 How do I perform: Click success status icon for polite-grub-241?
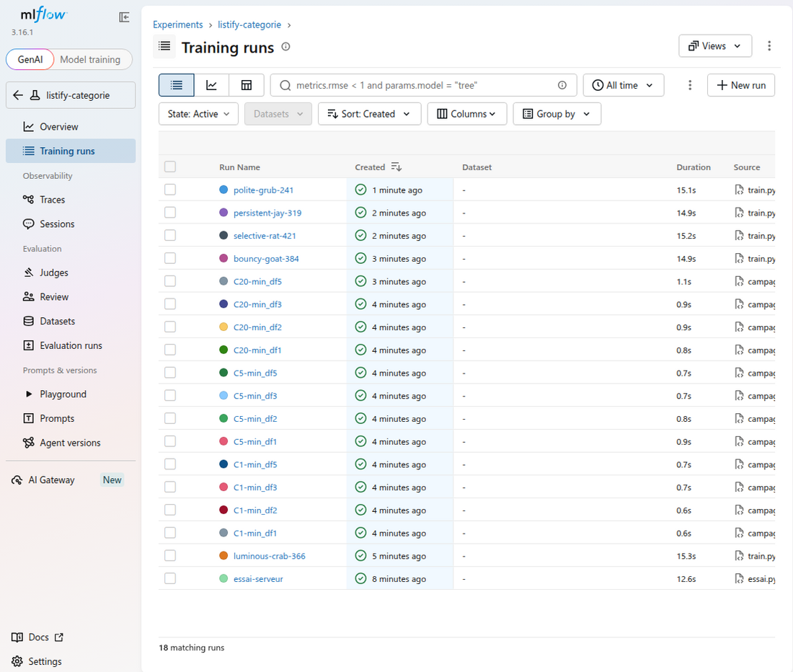(360, 190)
